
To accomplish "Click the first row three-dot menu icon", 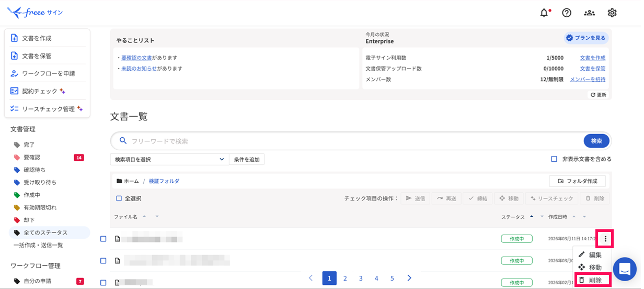I will click(605, 239).
